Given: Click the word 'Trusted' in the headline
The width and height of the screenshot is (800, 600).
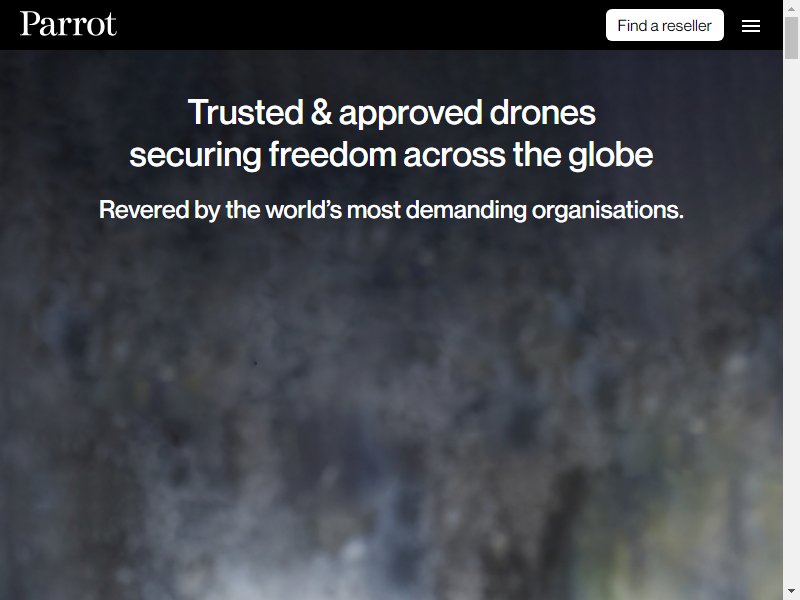Looking at the screenshot, I should coord(245,112).
